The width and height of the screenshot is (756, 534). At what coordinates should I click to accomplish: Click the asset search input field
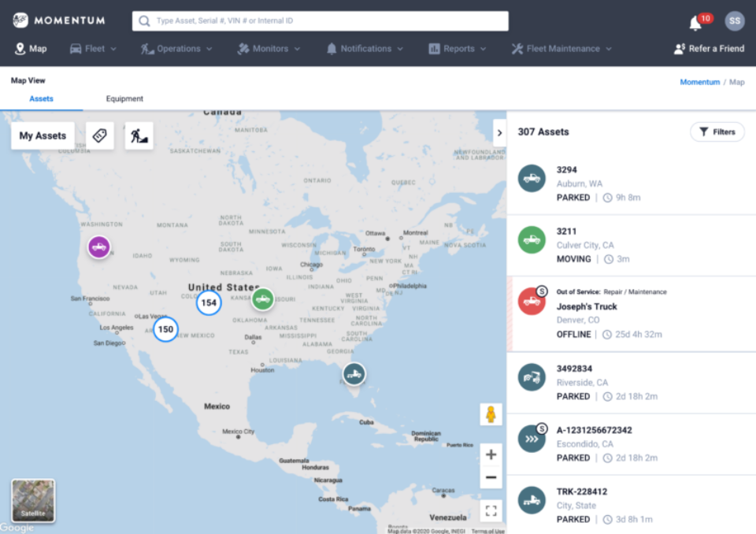[320, 20]
